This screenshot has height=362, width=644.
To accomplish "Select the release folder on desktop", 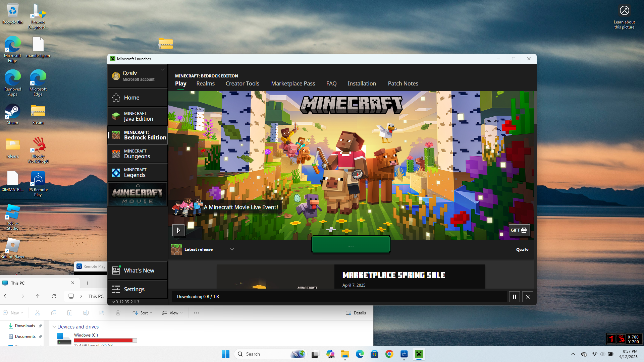I will point(13,148).
